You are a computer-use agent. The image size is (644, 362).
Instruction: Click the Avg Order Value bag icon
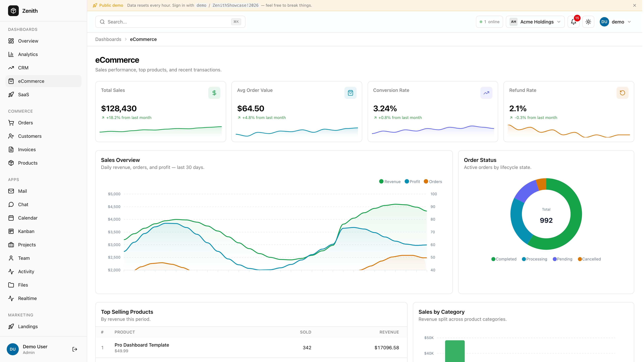351,93
